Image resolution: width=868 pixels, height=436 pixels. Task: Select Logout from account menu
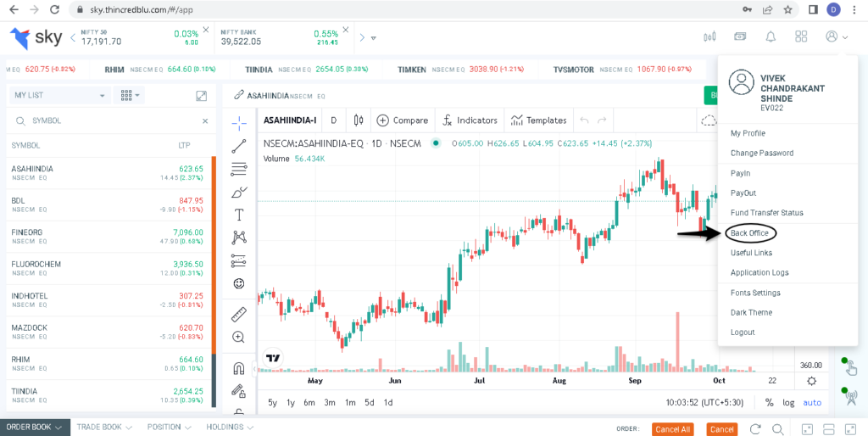pos(743,333)
